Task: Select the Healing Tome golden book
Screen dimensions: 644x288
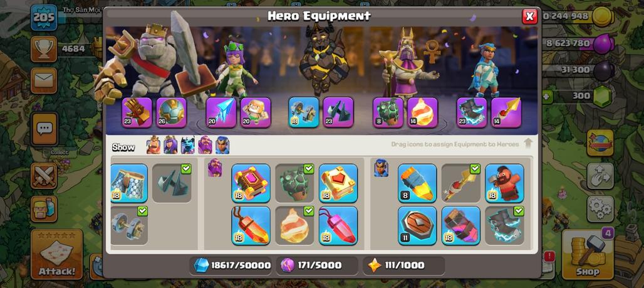Action: click(x=338, y=183)
